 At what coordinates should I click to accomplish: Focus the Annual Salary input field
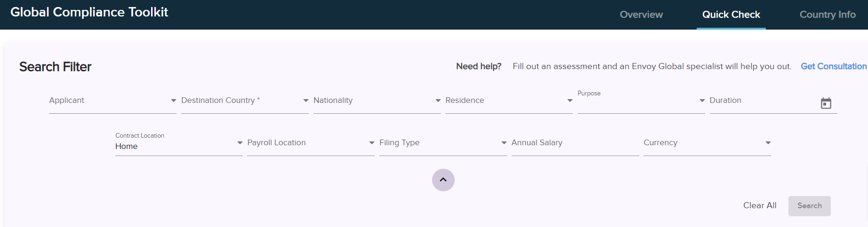click(x=575, y=143)
